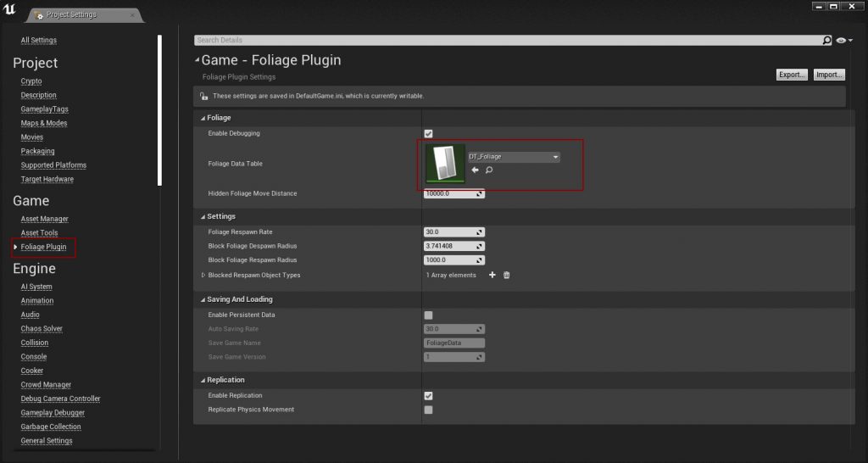Close the Project Settings tab

pyautogui.click(x=131, y=15)
